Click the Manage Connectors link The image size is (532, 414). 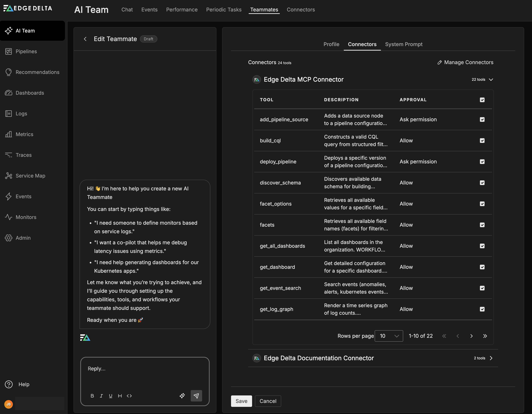tap(465, 62)
